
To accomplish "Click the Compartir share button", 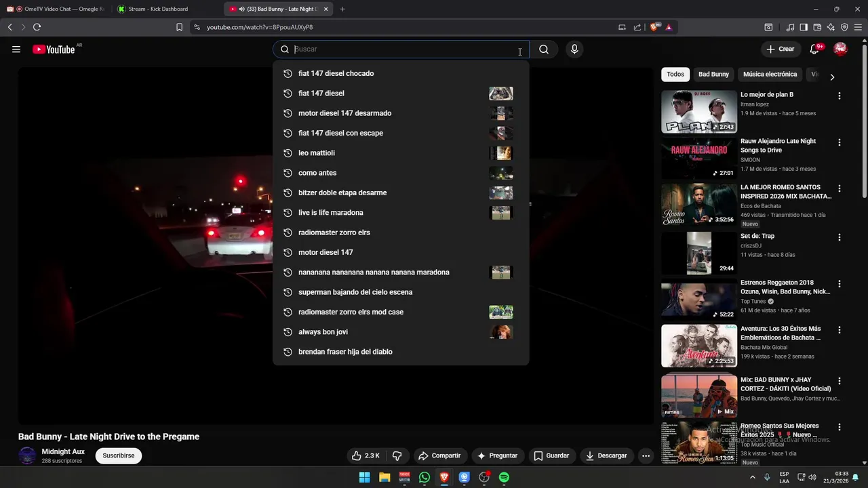I will [439, 455].
